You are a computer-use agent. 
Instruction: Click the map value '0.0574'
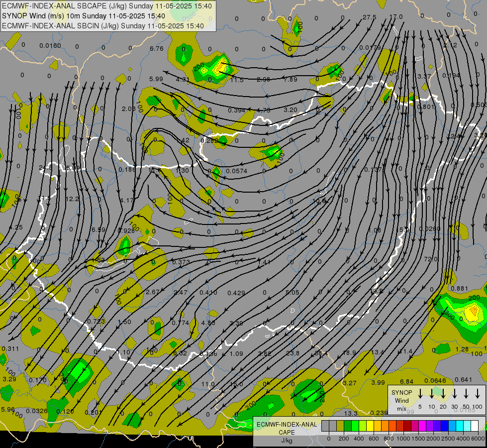coord(237,171)
